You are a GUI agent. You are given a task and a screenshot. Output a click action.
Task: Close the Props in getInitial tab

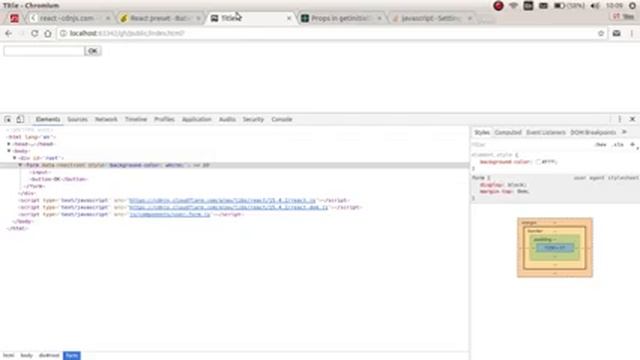[x=380, y=18]
